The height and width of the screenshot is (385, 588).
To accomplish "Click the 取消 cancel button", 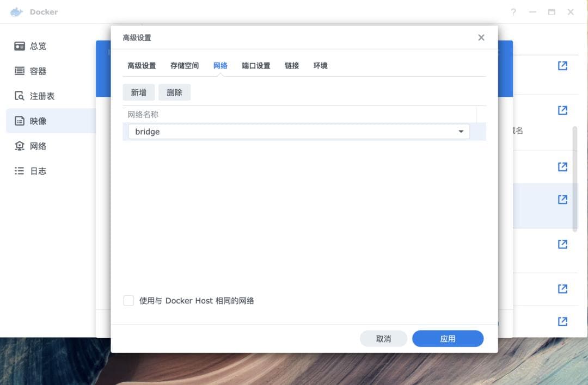I will pyautogui.click(x=384, y=339).
